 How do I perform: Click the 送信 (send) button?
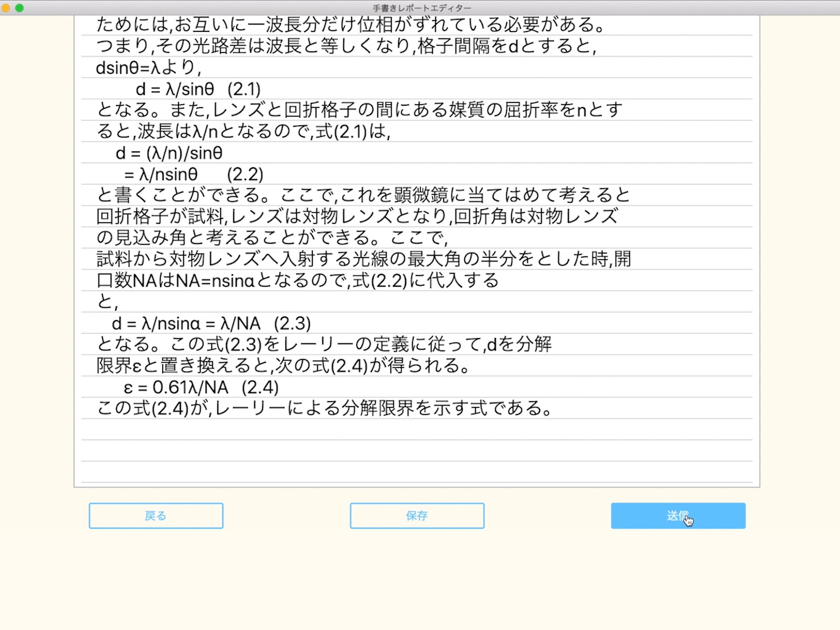click(x=677, y=516)
